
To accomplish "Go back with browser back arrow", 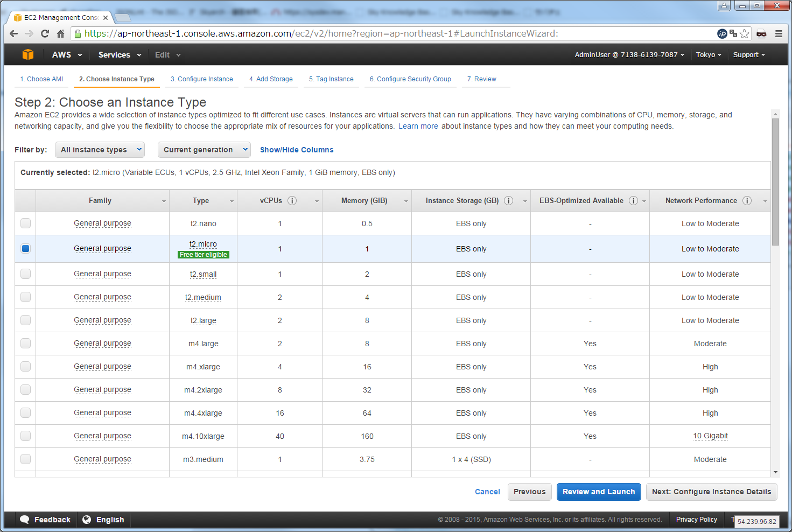I will [x=14, y=33].
